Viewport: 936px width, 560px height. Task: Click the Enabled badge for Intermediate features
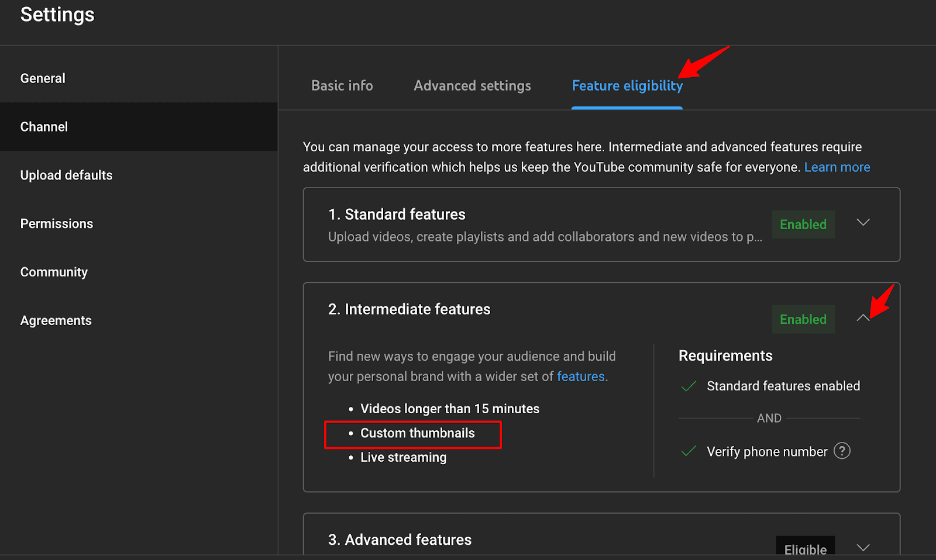tap(803, 319)
